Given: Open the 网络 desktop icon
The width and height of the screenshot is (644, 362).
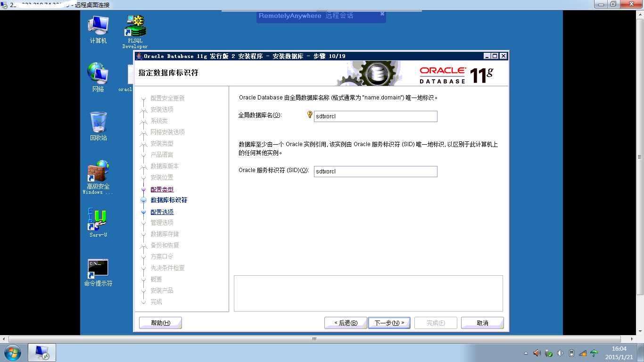Looking at the screenshot, I should [x=98, y=77].
